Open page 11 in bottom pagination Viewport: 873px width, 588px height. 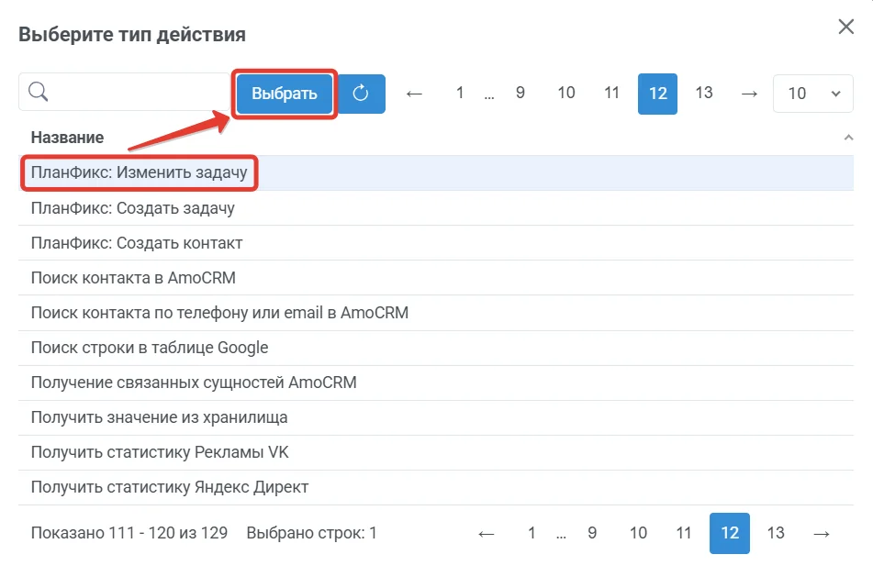point(684,533)
